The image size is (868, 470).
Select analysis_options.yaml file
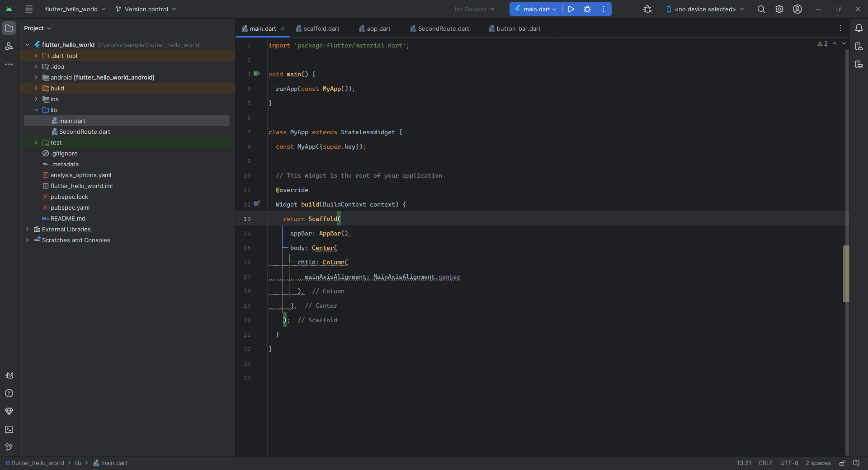point(81,175)
